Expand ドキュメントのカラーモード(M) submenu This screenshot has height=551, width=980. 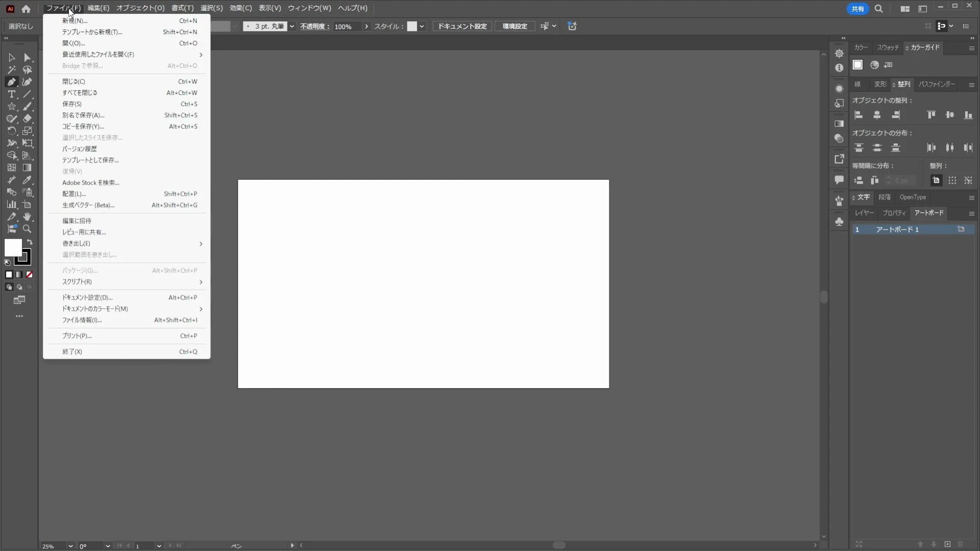(x=127, y=309)
